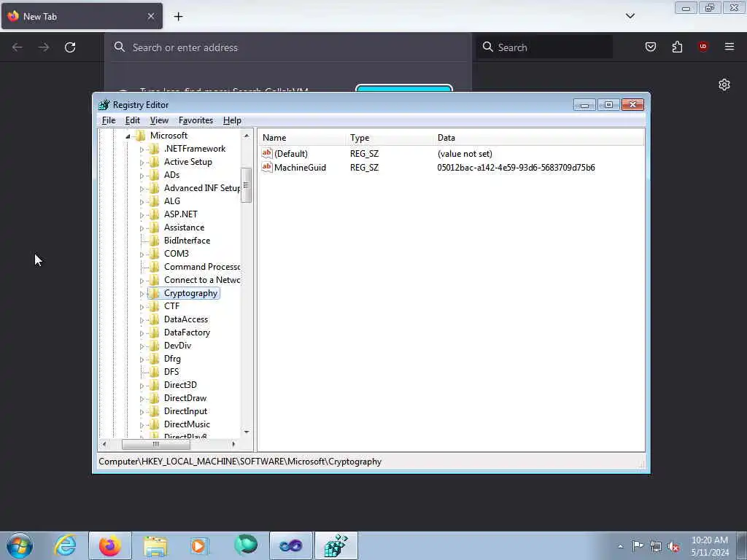Open the View menu

coord(159,120)
